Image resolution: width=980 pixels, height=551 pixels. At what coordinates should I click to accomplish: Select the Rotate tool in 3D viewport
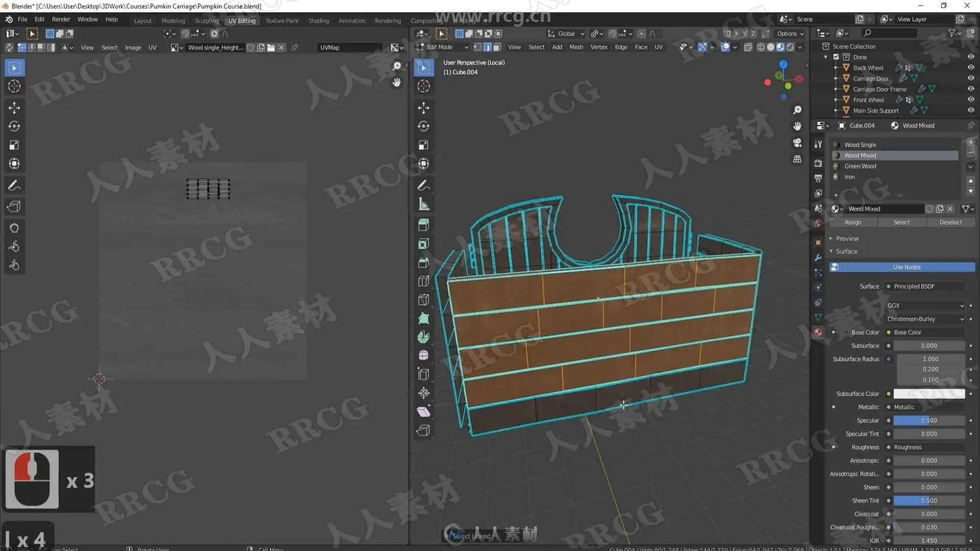423,126
